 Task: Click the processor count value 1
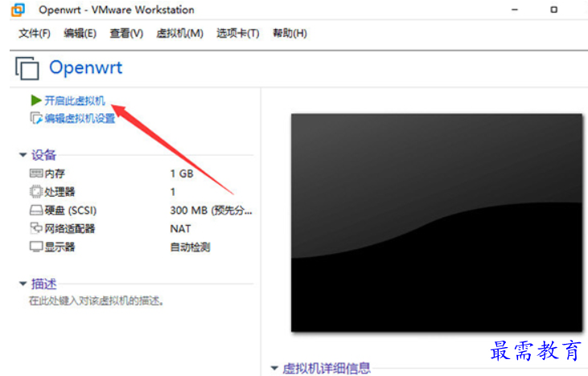tap(173, 192)
